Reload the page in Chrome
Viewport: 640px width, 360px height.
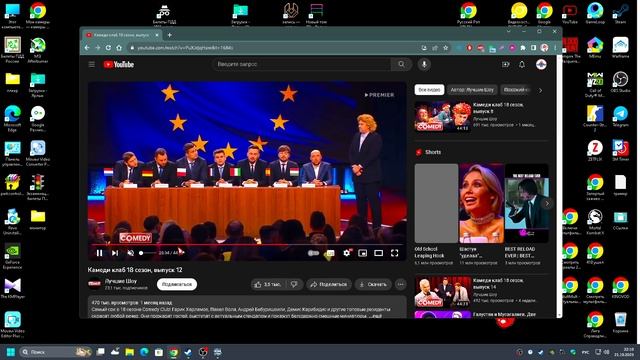point(108,48)
